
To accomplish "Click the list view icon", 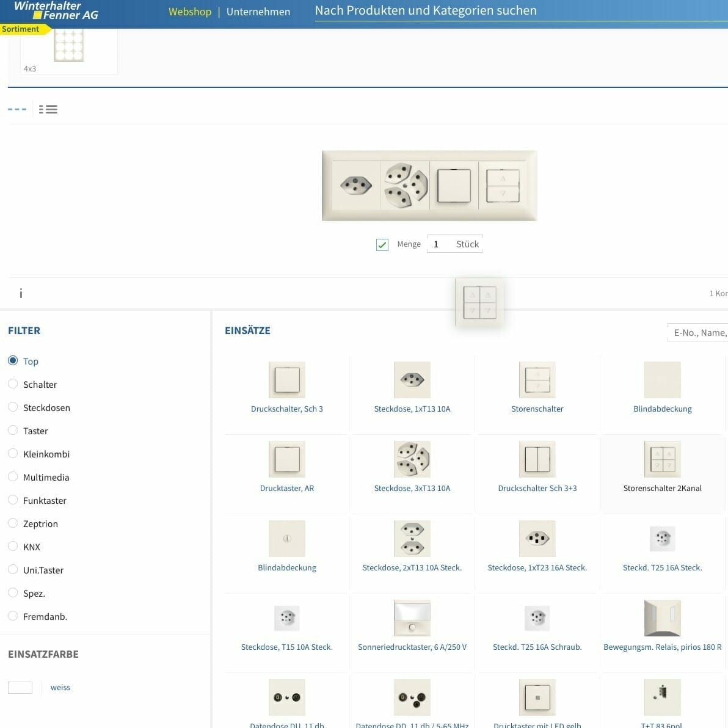I will coord(48,109).
